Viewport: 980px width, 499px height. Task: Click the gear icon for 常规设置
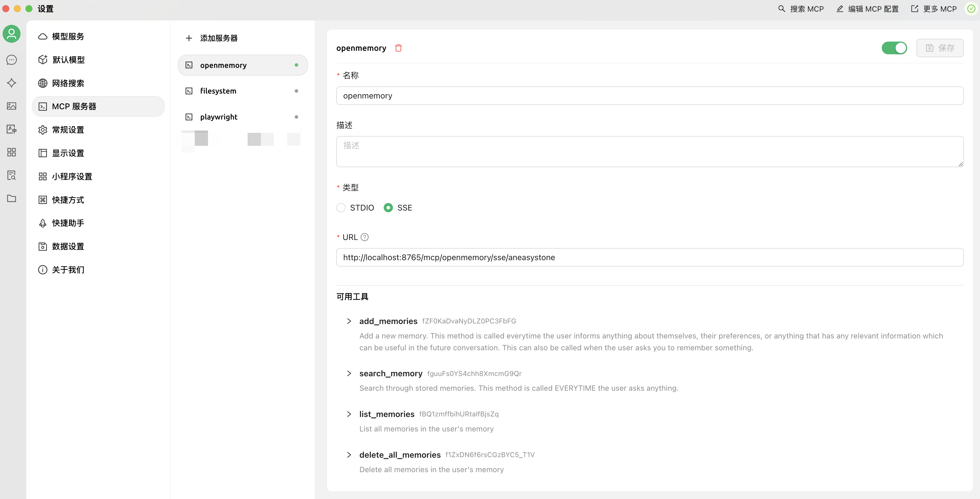point(42,130)
